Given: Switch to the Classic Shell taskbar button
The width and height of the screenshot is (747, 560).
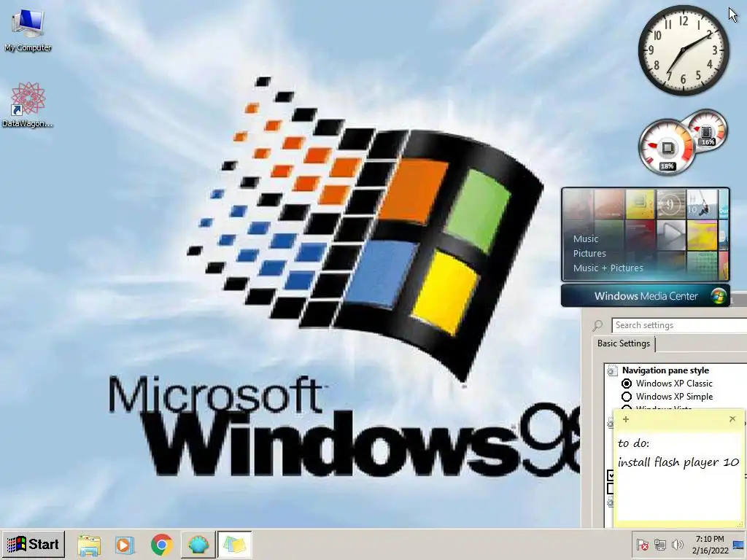Looking at the screenshot, I should click(198, 545).
